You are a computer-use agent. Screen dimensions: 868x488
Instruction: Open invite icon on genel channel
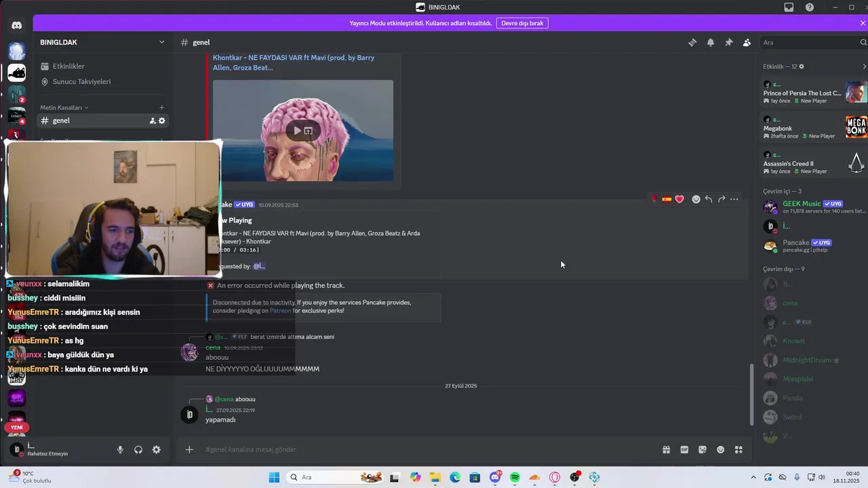click(x=153, y=121)
